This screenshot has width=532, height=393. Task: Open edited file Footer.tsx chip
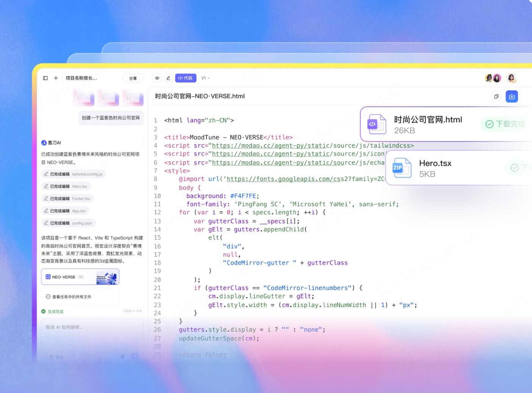[x=67, y=198]
